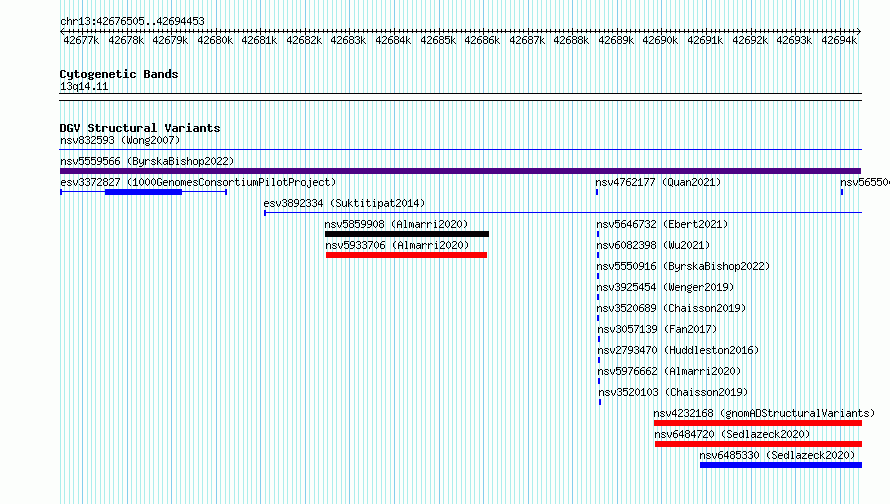This screenshot has width=890, height=504.
Task: Click the 42685k ruler position
Action: [x=438, y=40]
